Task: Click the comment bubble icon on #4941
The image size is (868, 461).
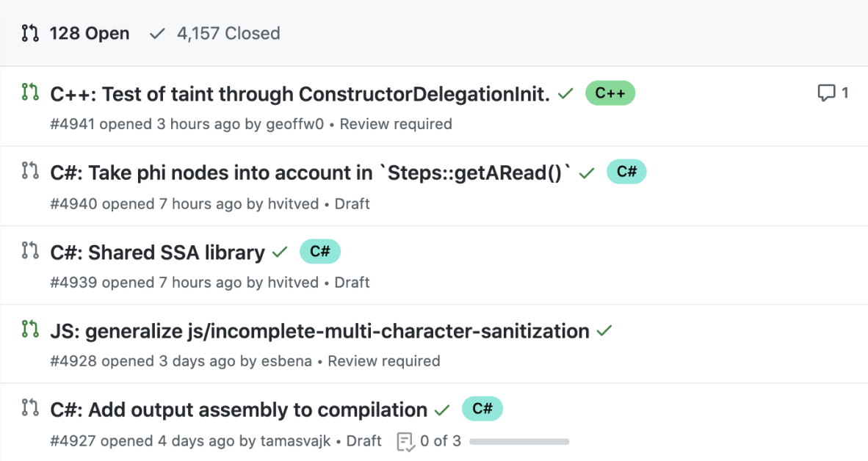Action: pyautogui.click(x=826, y=93)
